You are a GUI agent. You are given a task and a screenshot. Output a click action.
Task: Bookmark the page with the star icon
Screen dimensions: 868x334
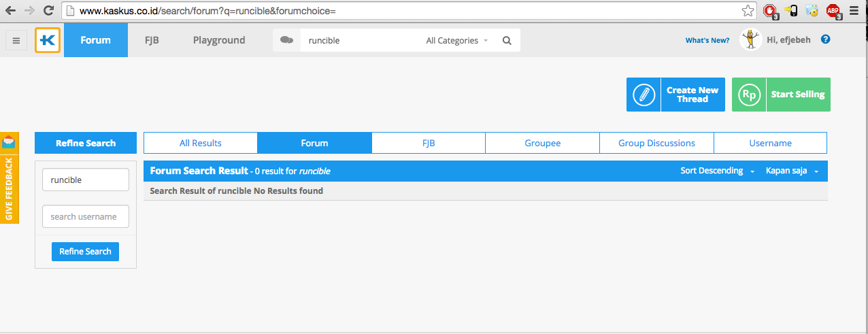(x=748, y=10)
